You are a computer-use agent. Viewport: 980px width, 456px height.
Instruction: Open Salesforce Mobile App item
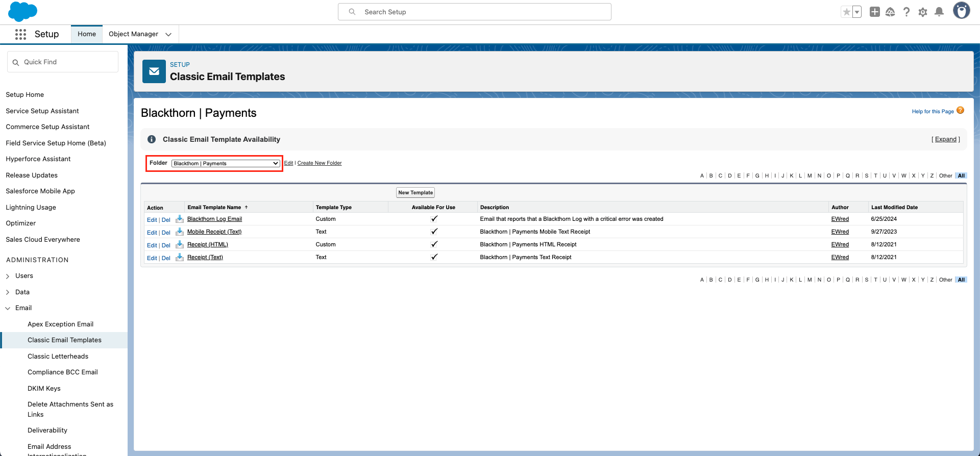coord(40,191)
